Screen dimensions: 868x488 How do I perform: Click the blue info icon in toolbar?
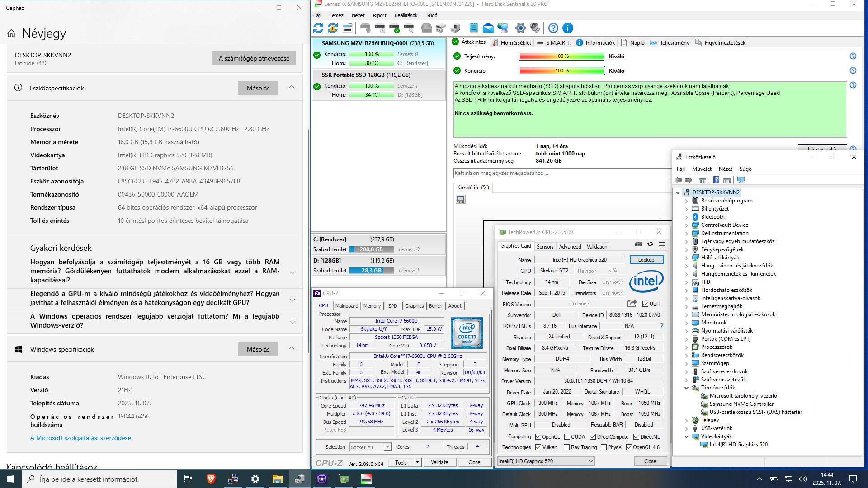coord(568,28)
